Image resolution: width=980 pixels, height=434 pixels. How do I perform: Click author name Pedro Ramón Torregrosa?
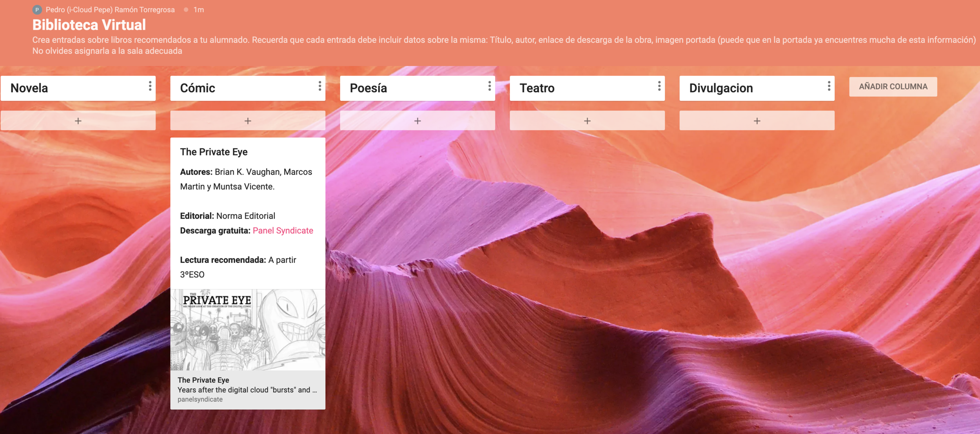pyautogui.click(x=110, y=10)
